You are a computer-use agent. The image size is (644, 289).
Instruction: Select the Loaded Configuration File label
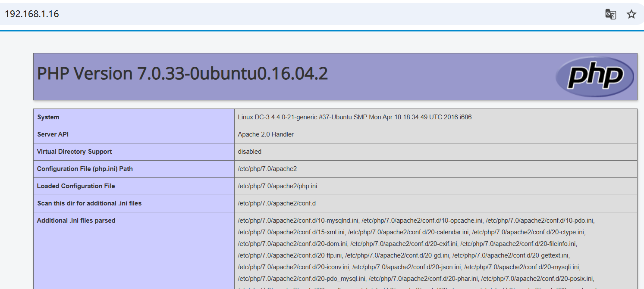click(x=76, y=186)
